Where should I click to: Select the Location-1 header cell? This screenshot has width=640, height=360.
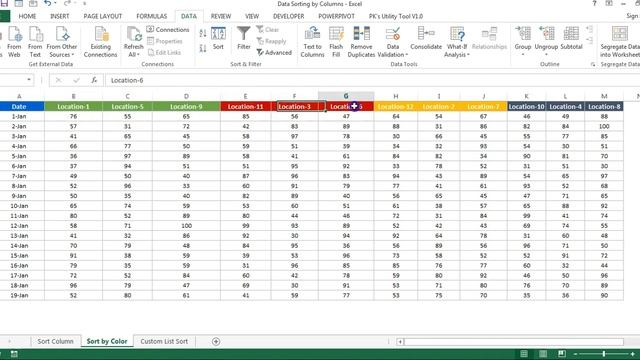[x=73, y=107]
